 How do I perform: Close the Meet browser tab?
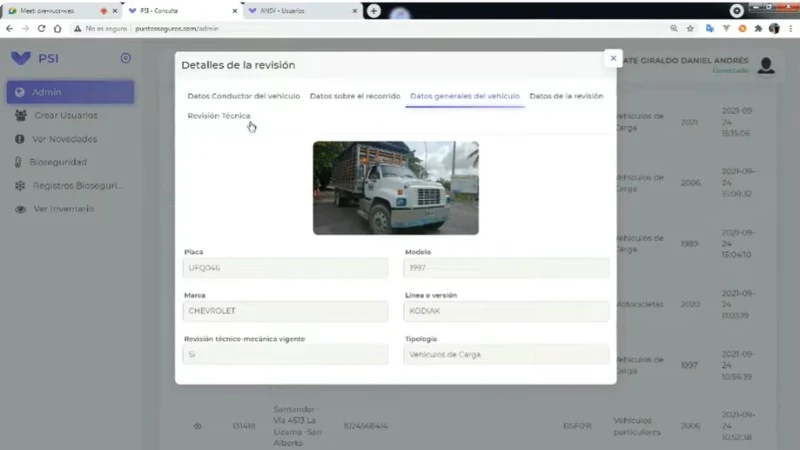click(x=115, y=11)
